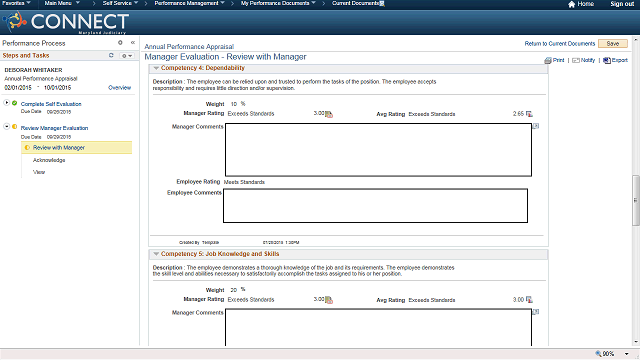Viewport: 640px width, 360px height.
Task: Click the CONNECT logo
Action: tap(66, 22)
